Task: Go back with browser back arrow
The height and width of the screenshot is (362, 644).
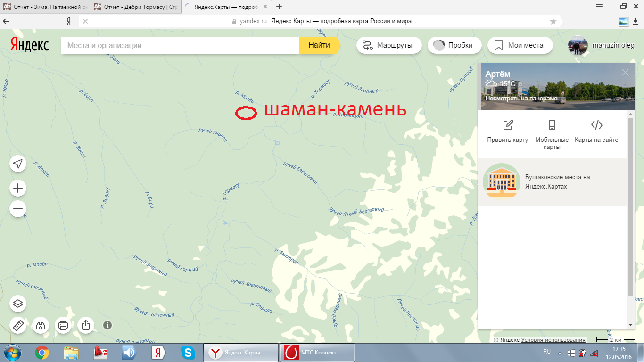Action: (7, 21)
